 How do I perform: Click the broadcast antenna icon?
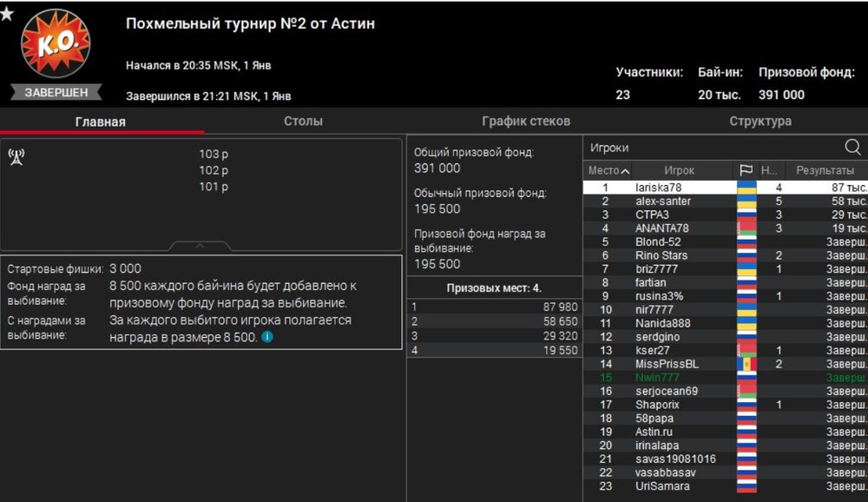click(x=16, y=156)
